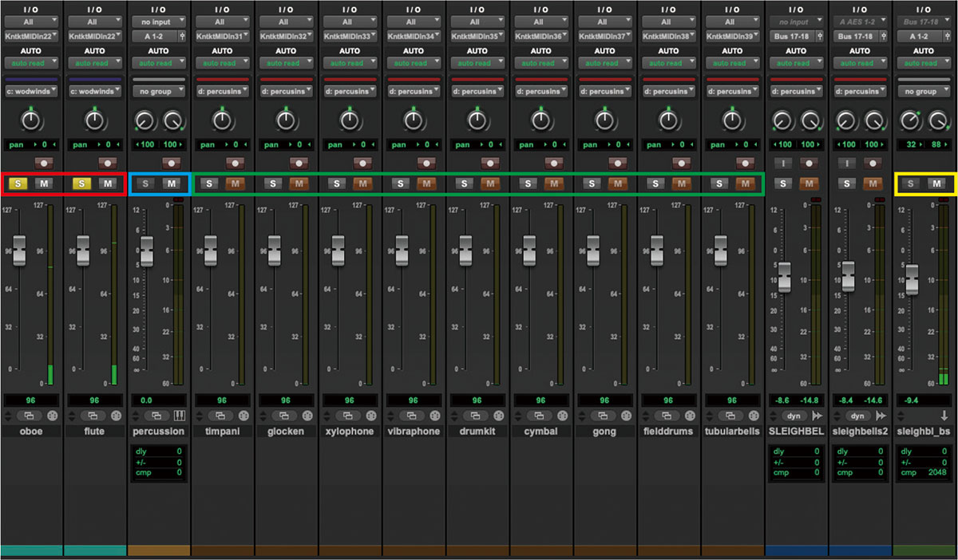Open the cymbal 'd: percusins' group dropdown
Screen dimensions: 958x560
(540, 91)
